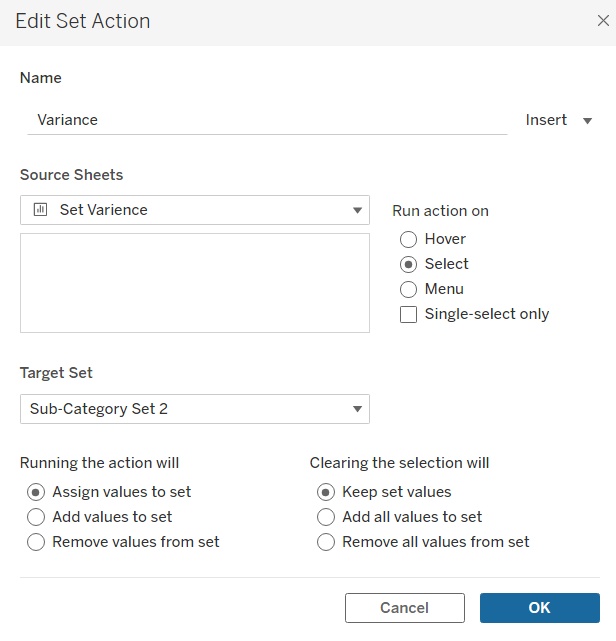Expand the Source Sheets dropdown arrow

pyautogui.click(x=357, y=210)
